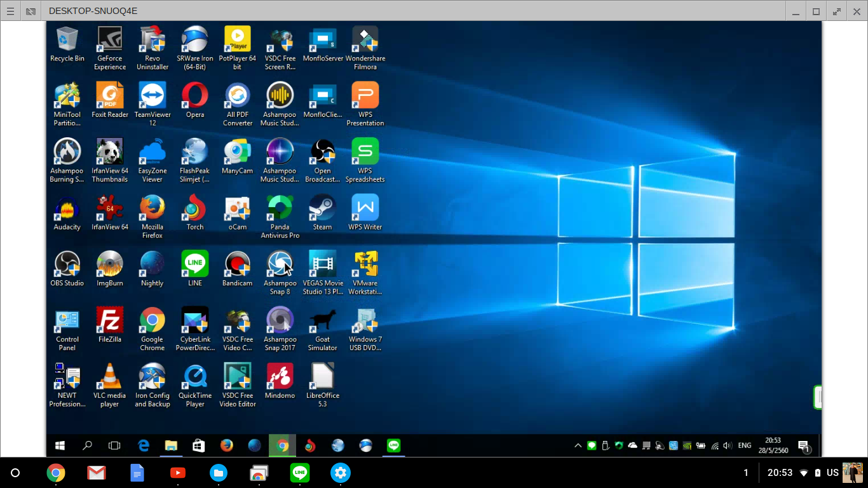
Task: Launch Mozilla Firefox desktop shortcut
Action: (x=153, y=217)
